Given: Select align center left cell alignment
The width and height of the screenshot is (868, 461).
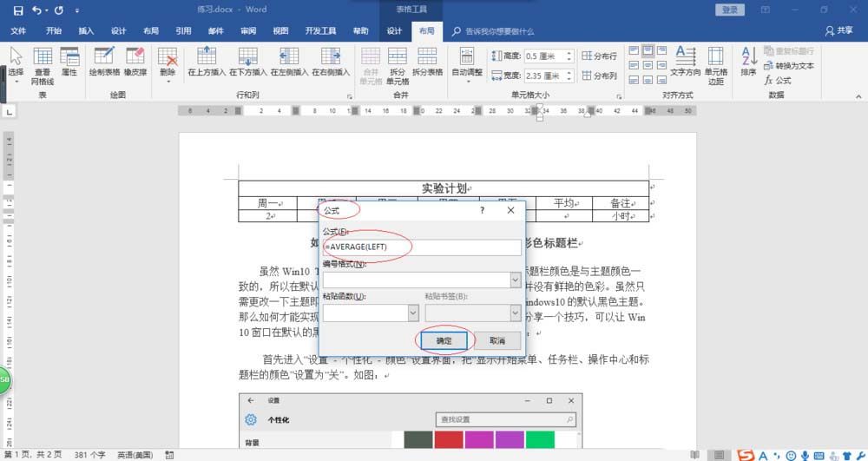Looking at the screenshot, I should tap(634, 65).
